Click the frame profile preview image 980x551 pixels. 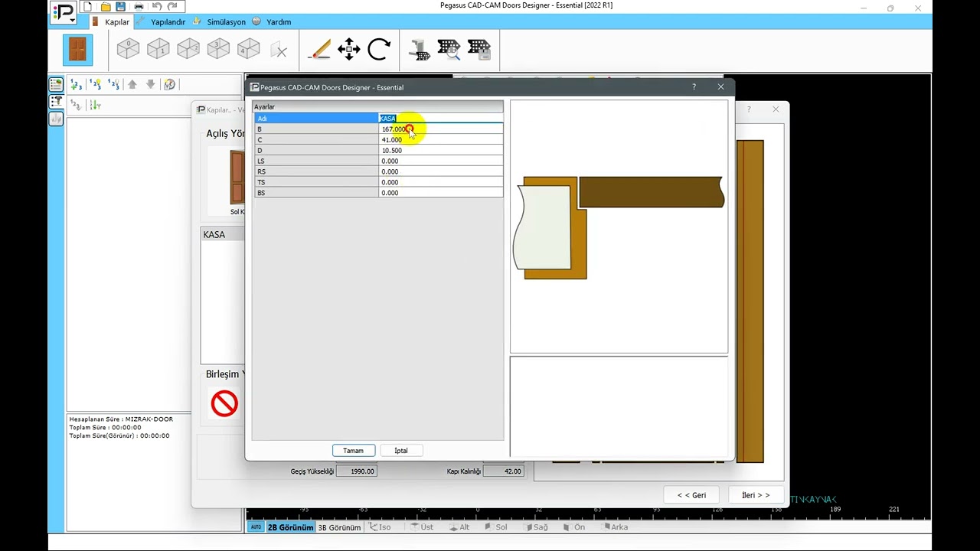point(619,227)
